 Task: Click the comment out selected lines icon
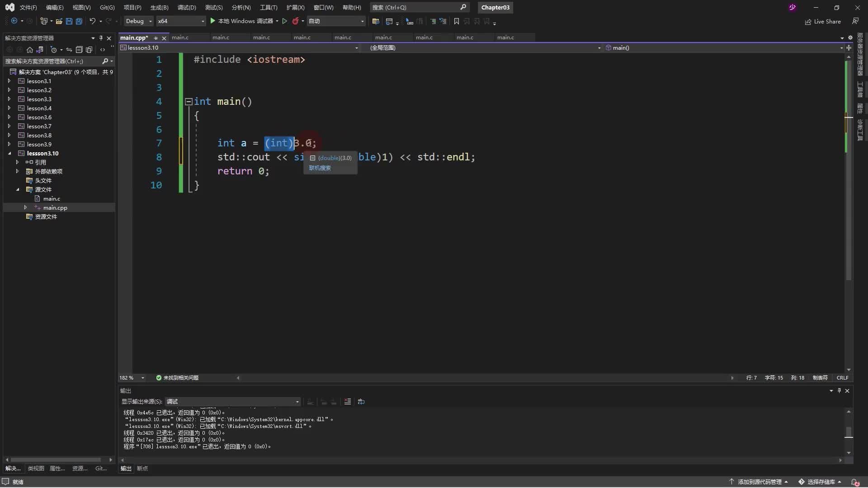[433, 21]
